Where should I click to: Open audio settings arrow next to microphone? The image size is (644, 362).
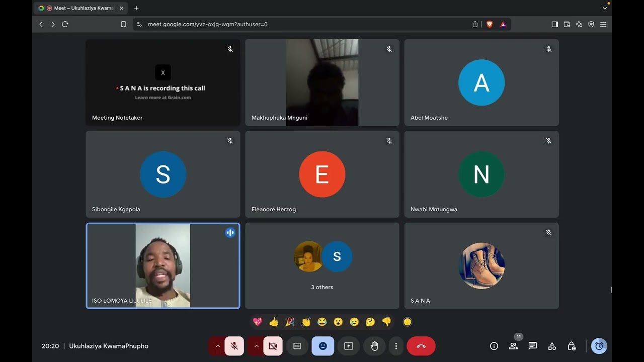[217, 346]
